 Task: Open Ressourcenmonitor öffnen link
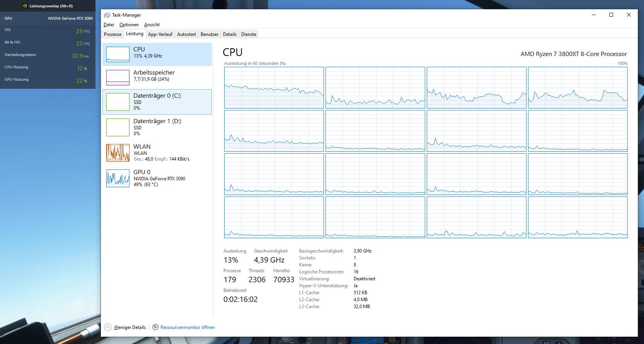coord(187,327)
